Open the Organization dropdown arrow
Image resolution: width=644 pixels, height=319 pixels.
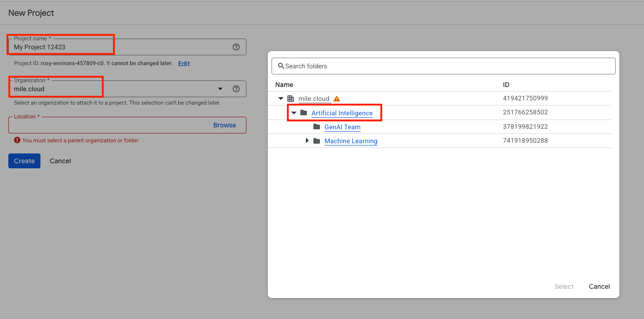tap(220, 89)
